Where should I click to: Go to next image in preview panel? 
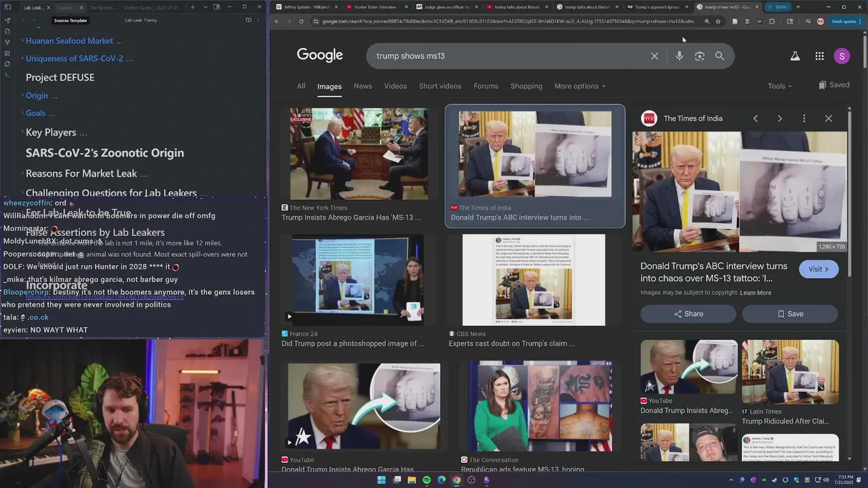(x=780, y=119)
